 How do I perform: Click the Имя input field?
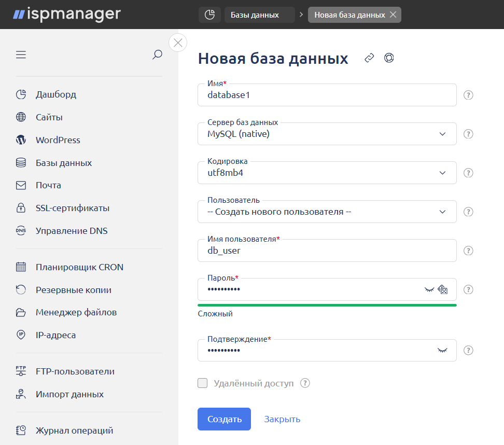[327, 95]
